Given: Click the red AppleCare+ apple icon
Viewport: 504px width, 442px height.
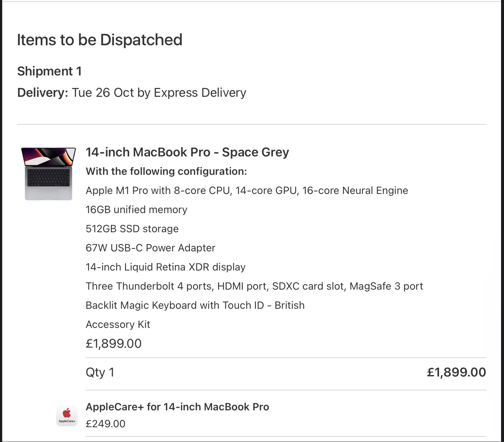Looking at the screenshot, I should tap(67, 413).
